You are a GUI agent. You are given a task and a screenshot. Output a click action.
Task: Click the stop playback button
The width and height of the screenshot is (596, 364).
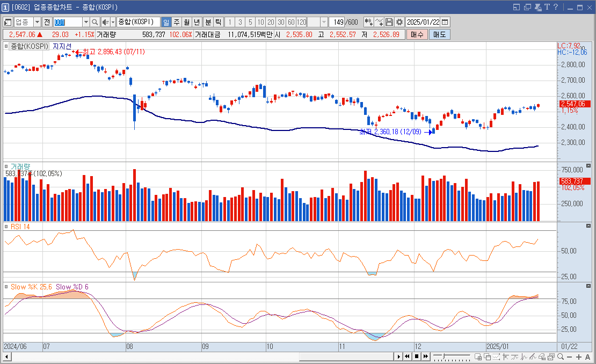click(x=417, y=356)
